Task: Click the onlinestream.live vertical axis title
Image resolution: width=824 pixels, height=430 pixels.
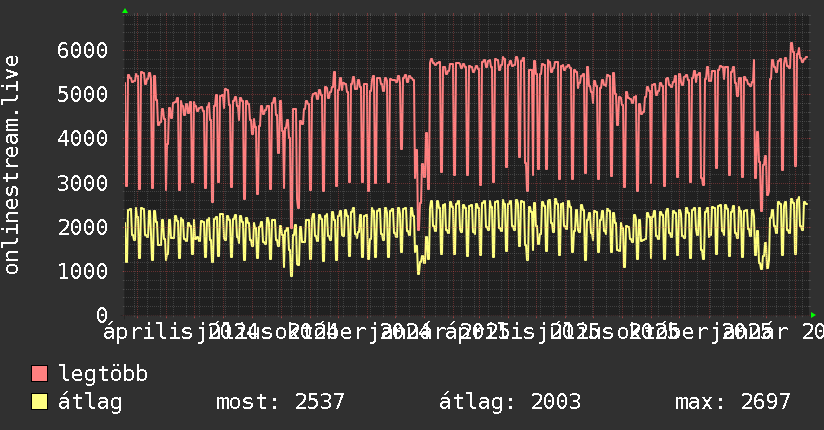Action: (x=11, y=165)
